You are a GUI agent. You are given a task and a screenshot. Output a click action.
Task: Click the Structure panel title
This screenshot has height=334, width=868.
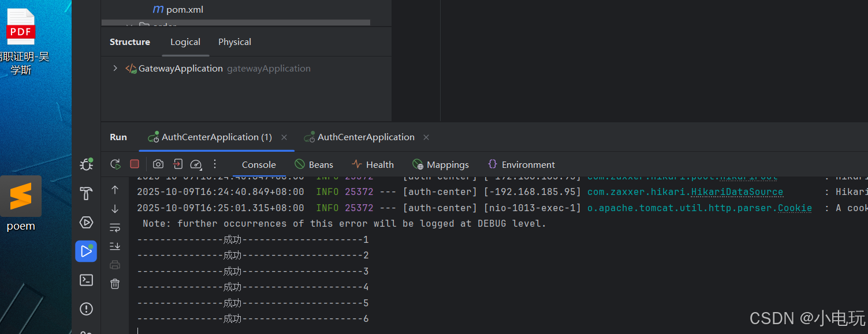pyautogui.click(x=130, y=42)
